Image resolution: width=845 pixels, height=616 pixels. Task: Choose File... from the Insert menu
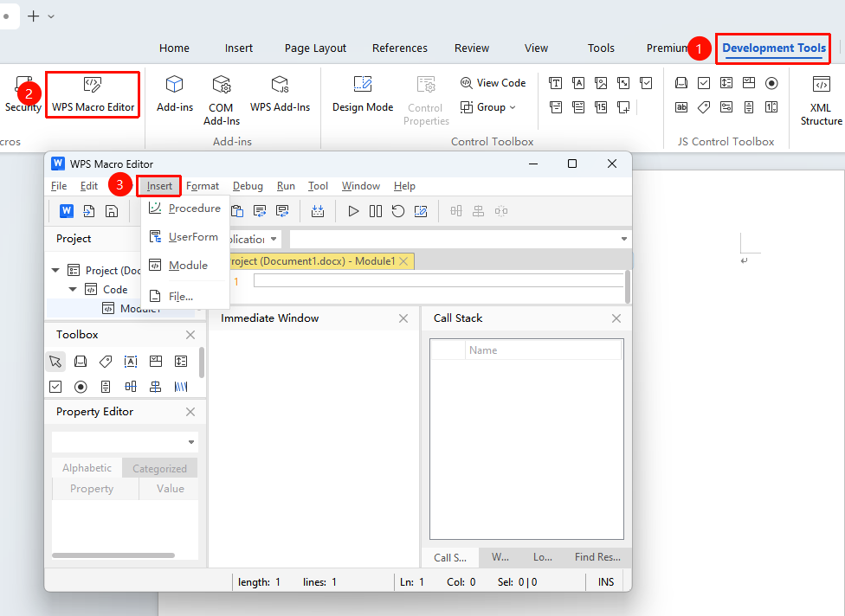click(x=185, y=296)
